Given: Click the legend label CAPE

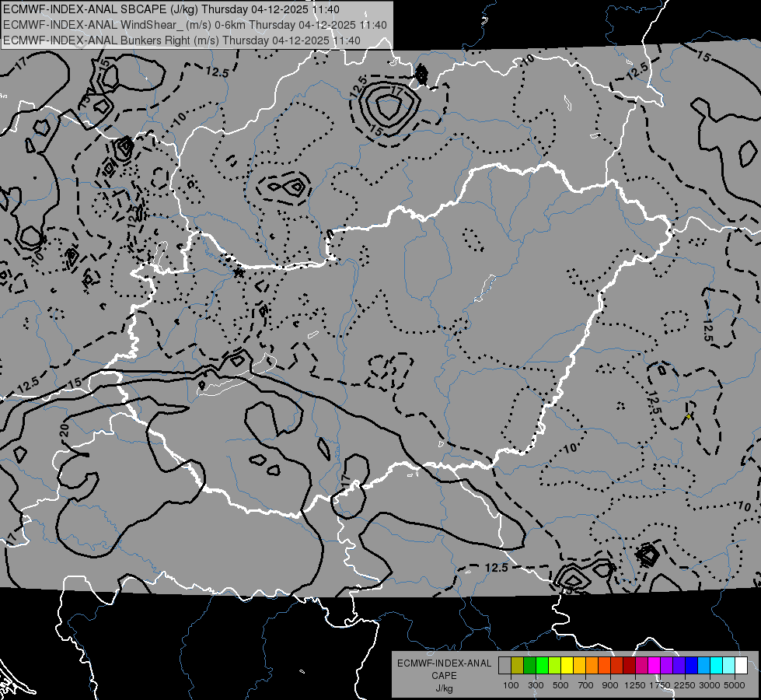Looking at the screenshot, I should (x=444, y=676).
